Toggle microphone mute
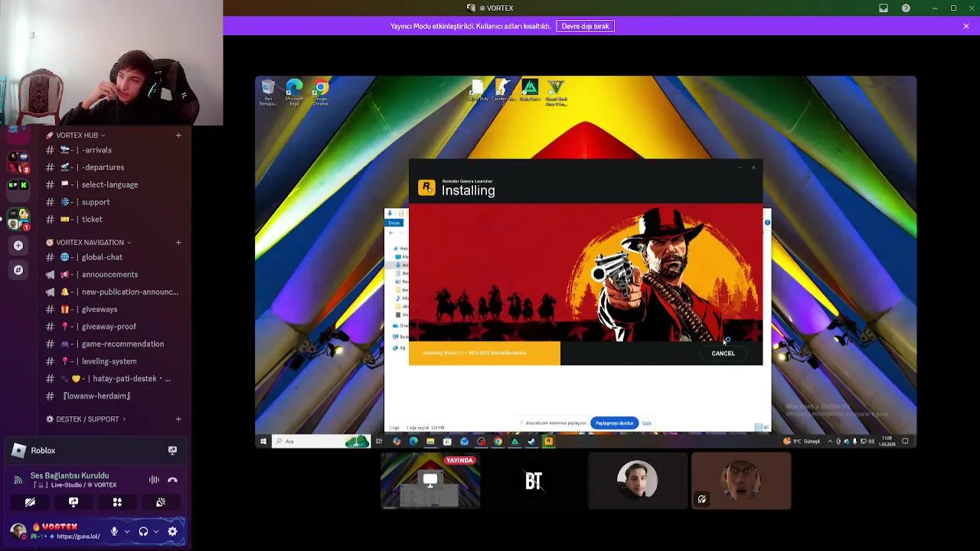Image resolution: width=980 pixels, height=551 pixels. [114, 531]
